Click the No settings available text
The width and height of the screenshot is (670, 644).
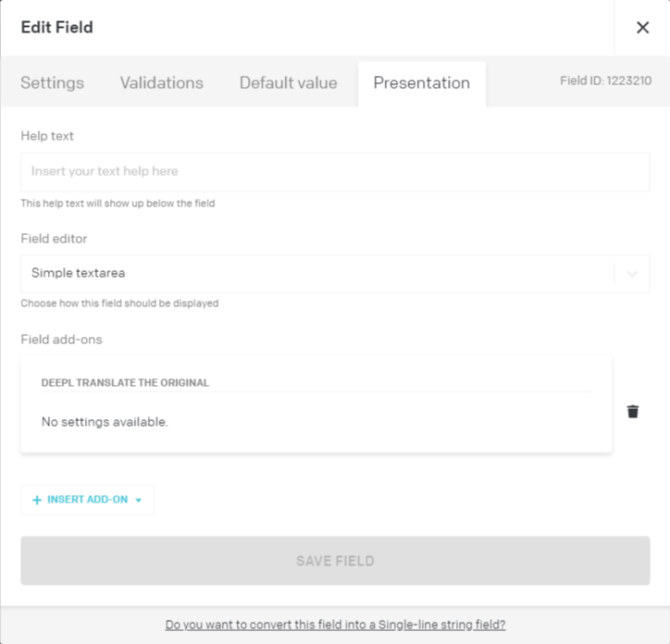tap(105, 422)
